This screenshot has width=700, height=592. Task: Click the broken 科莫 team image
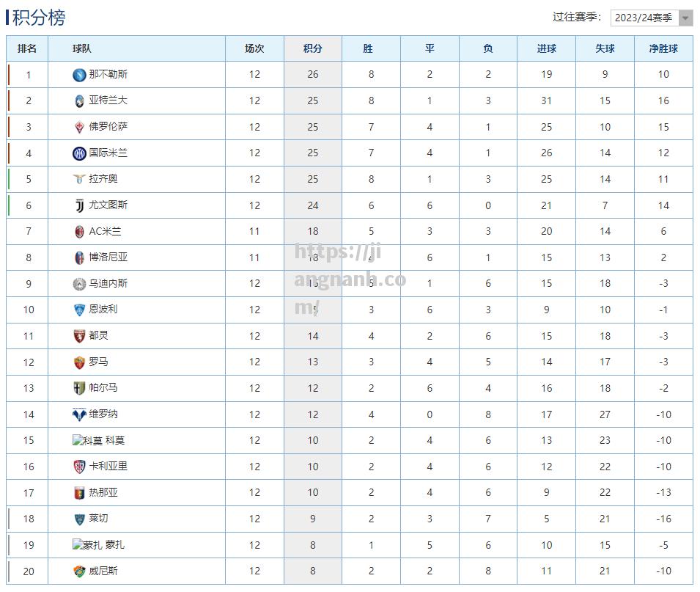[87, 441]
